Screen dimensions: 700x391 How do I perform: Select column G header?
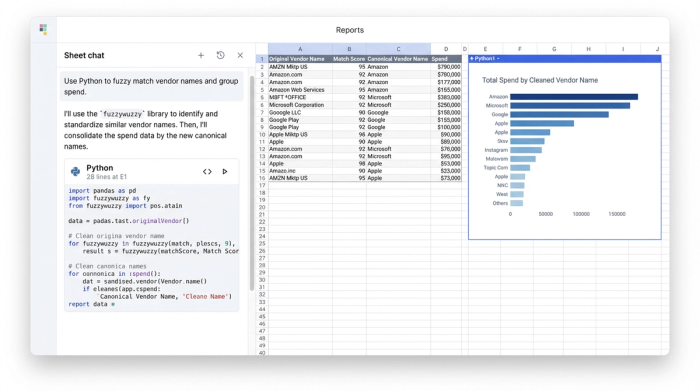(x=554, y=49)
